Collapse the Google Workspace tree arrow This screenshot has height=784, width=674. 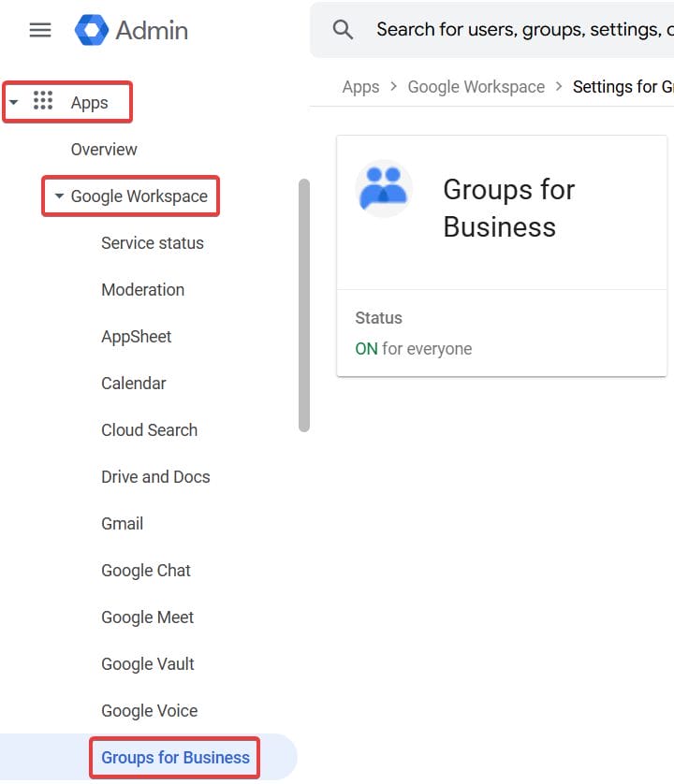(59, 196)
